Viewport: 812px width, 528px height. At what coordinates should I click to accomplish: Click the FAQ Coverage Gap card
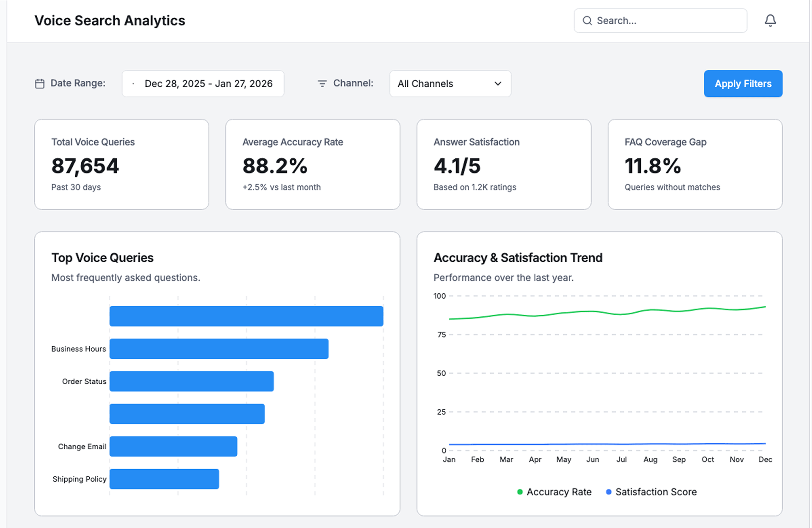[695, 164]
